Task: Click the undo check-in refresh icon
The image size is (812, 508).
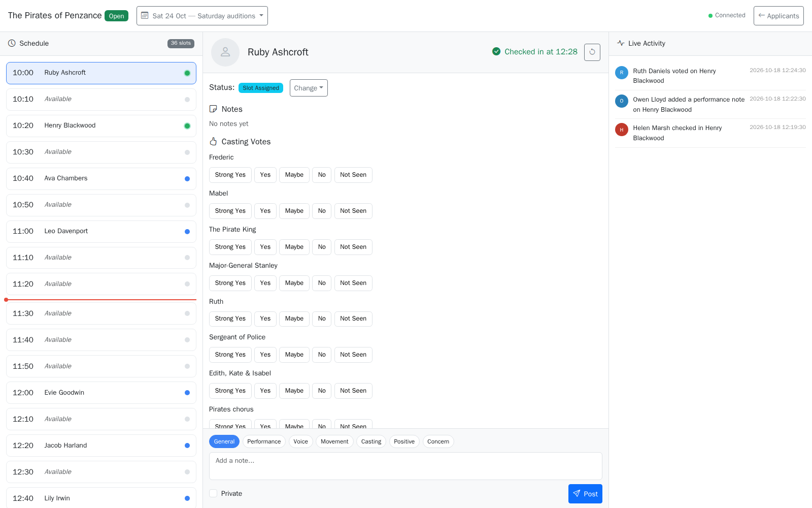Action: click(x=592, y=52)
